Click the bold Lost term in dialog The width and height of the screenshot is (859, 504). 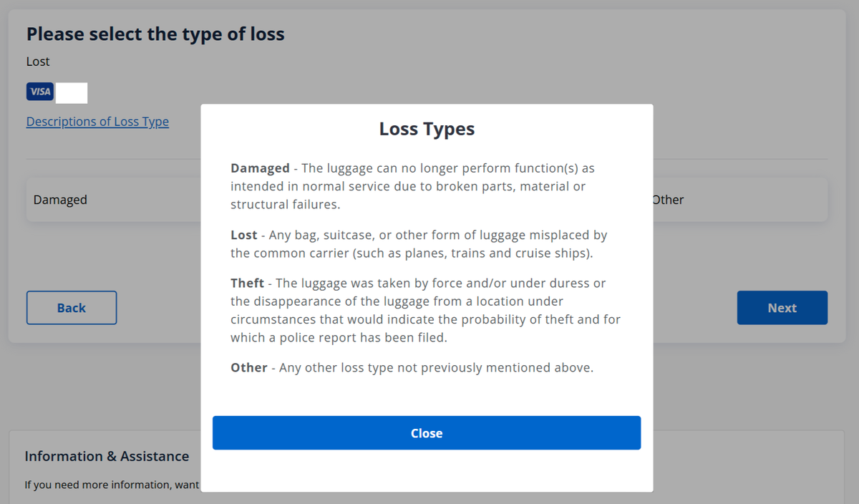point(244,235)
